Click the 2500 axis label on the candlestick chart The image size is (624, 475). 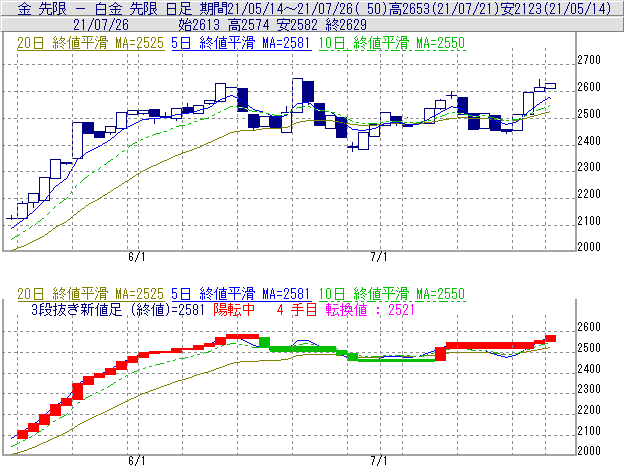click(589, 114)
